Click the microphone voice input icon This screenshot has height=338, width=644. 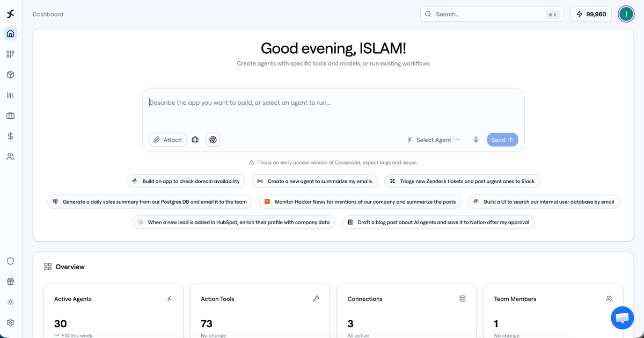[475, 140]
